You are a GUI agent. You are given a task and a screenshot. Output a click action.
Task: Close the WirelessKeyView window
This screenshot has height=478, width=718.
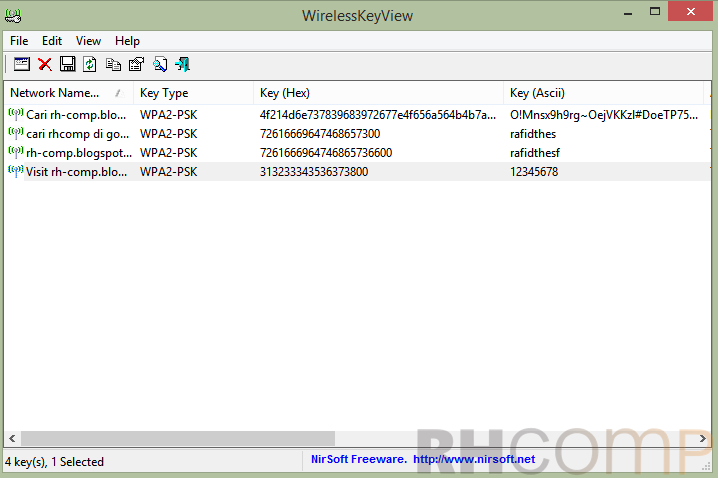click(690, 11)
